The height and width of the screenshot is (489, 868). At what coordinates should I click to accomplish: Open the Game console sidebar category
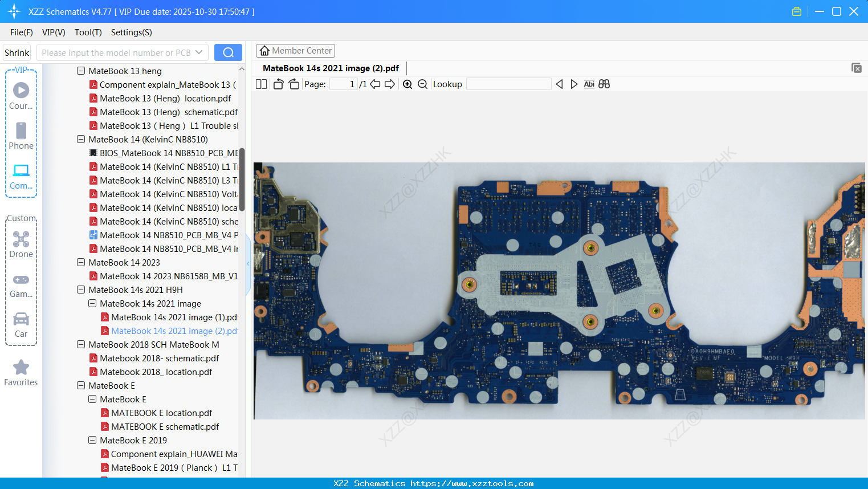point(21,286)
